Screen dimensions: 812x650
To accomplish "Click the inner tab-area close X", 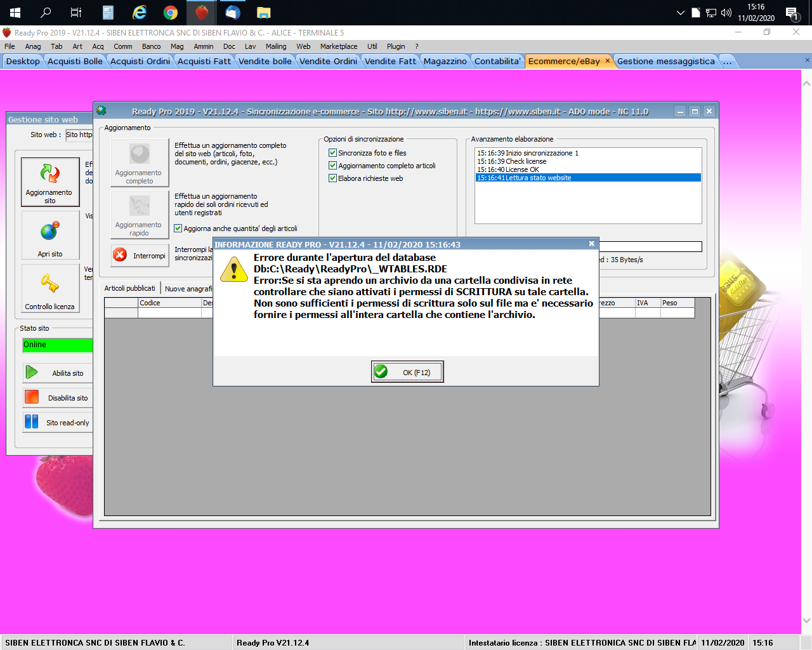I will tap(807, 60).
